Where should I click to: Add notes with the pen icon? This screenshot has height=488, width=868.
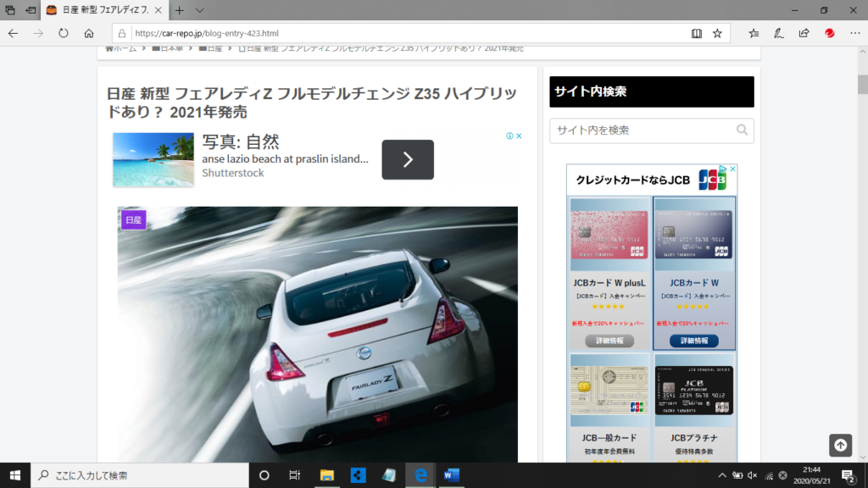click(779, 33)
